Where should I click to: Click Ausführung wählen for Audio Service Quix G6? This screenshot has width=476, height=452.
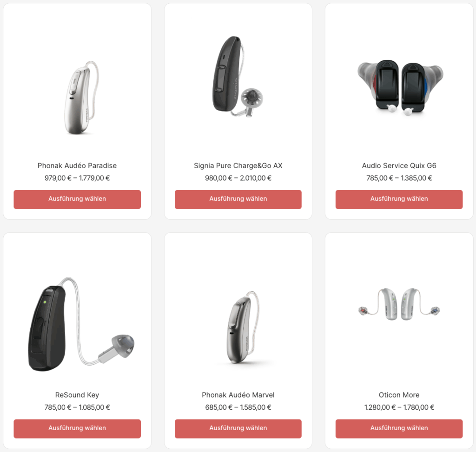pos(399,199)
